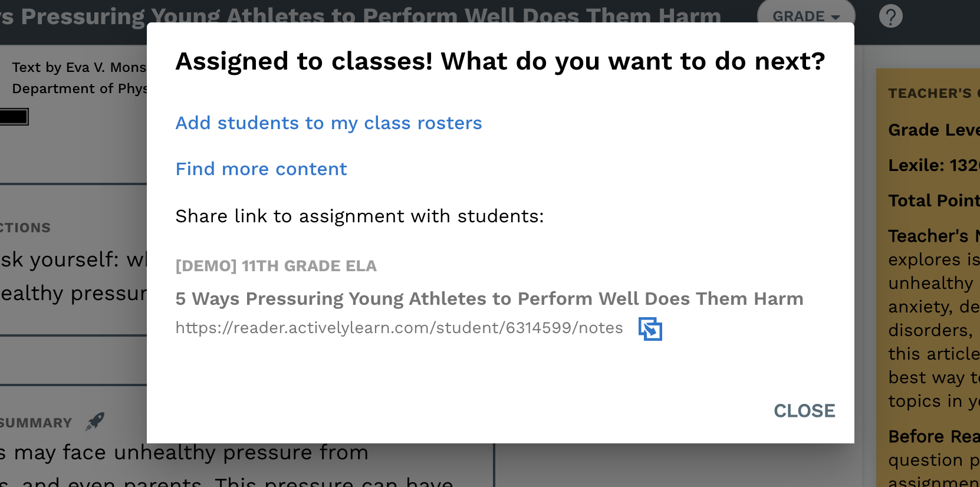This screenshot has height=487, width=980.
Task: Click the assignment title inside the dialog
Action: pyautogui.click(x=489, y=298)
